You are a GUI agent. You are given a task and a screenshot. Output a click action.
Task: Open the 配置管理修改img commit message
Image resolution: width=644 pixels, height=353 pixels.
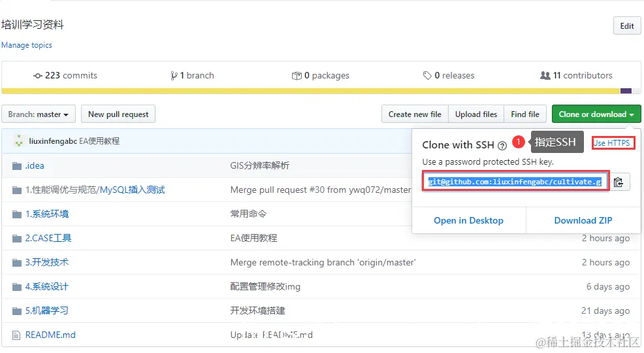(x=265, y=287)
